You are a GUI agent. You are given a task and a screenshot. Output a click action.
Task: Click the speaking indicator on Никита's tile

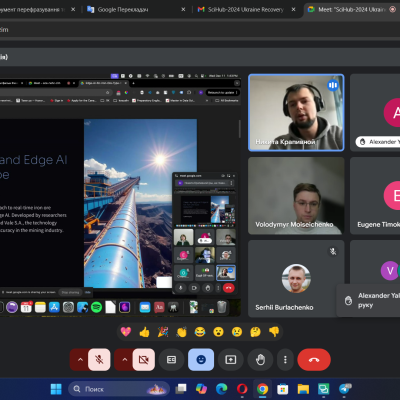point(333,85)
